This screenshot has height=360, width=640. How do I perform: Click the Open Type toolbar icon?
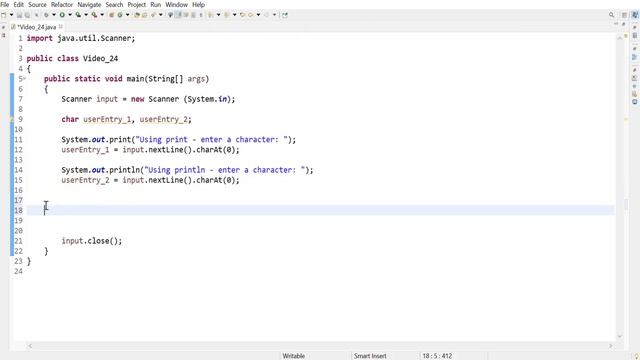click(136, 15)
